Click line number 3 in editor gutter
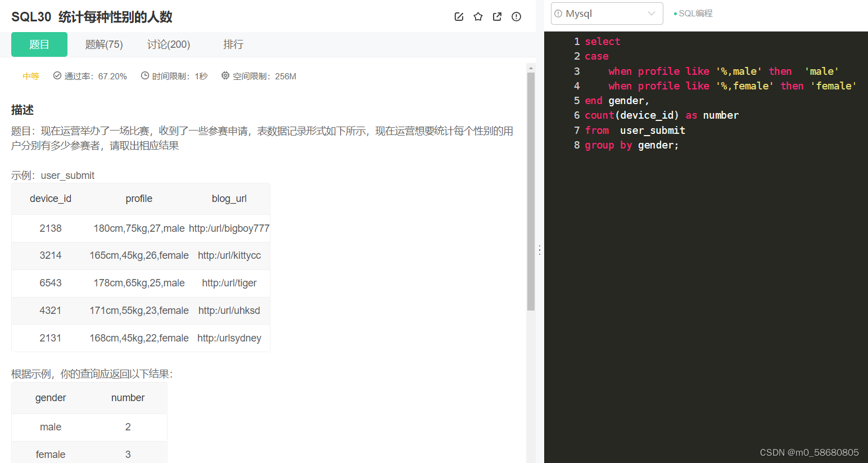 pos(577,71)
